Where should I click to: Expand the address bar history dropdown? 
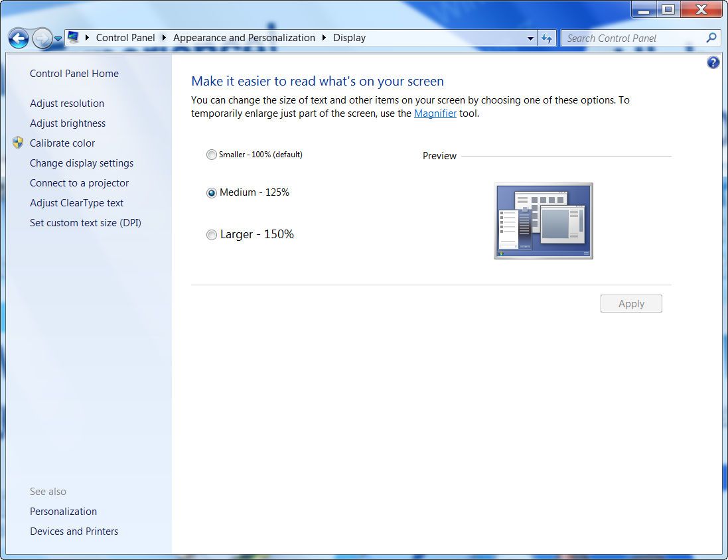(530, 38)
